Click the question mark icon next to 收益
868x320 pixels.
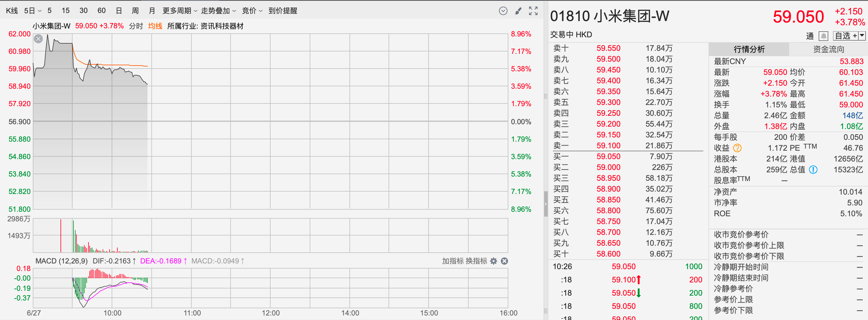pos(737,148)
